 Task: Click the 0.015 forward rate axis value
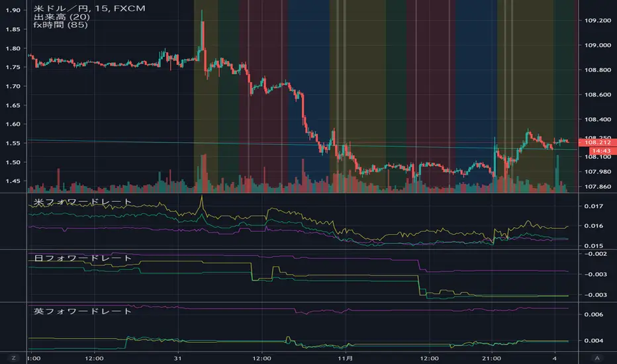click(593, 246)
